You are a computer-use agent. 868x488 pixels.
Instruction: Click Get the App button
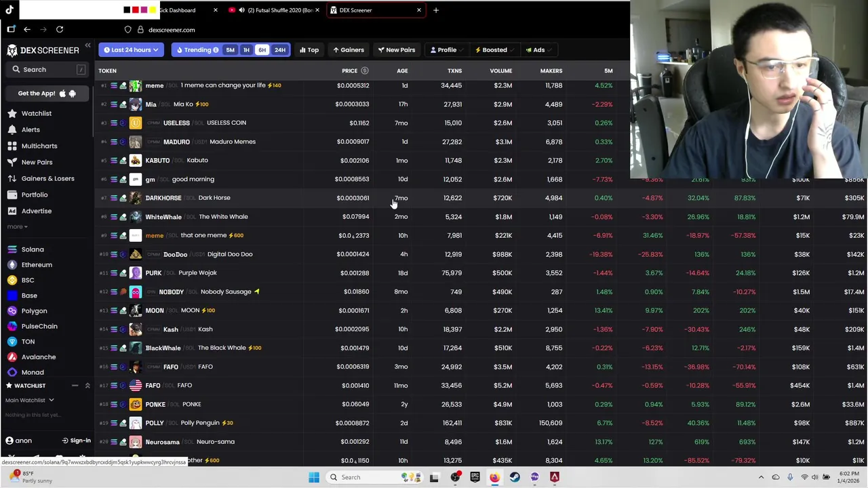[47, 94]
